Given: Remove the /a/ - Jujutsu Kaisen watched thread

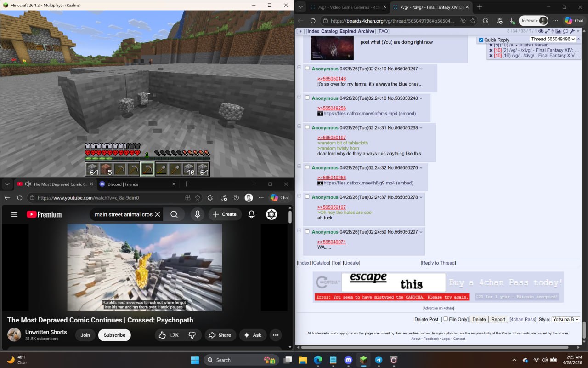Looking at the screenshot, I should 491,45.
